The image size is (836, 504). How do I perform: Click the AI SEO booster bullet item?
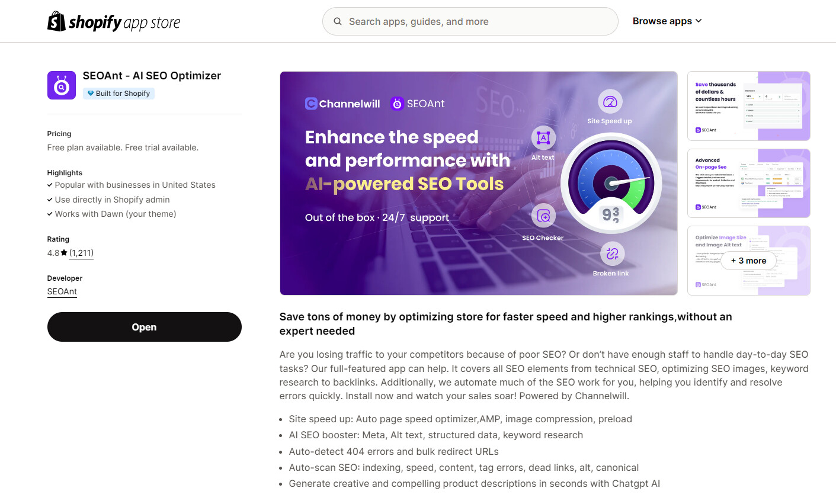coord(436,435)
